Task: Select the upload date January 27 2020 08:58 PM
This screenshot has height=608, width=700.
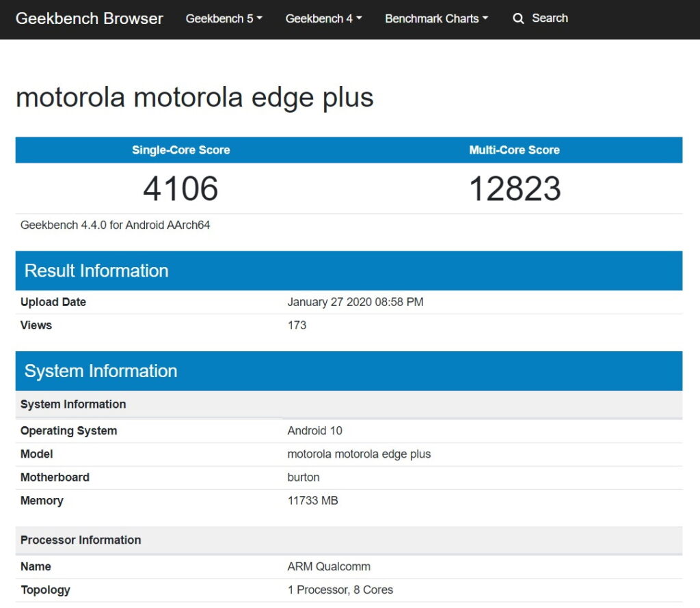Action: [x=355, y=302]
